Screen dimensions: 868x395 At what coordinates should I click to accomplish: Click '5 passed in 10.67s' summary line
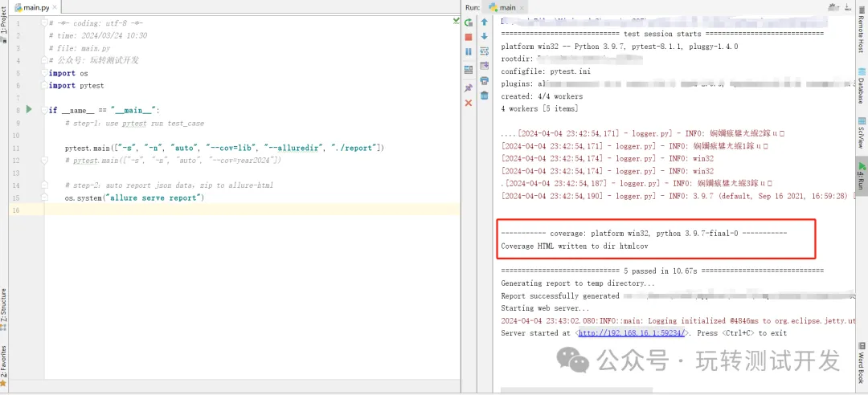(662, 271)
